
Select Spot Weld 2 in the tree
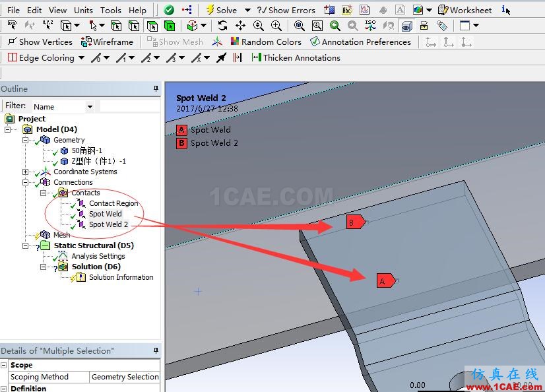[x=108, y=224]
